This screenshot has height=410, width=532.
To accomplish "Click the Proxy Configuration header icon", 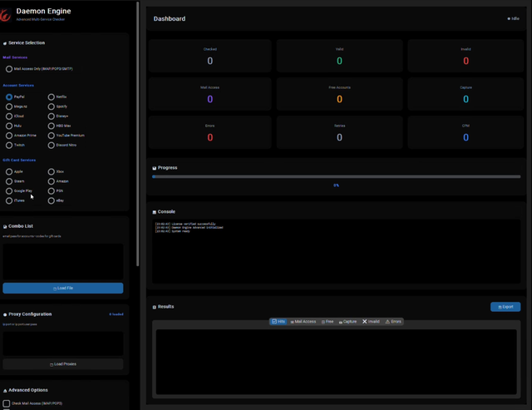I will (5, 314).
